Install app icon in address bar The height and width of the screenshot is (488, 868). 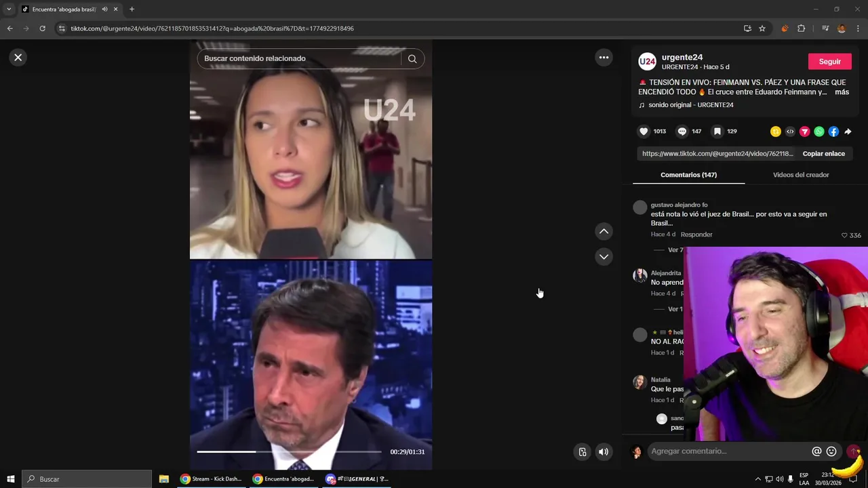click(x=747, y=28)
